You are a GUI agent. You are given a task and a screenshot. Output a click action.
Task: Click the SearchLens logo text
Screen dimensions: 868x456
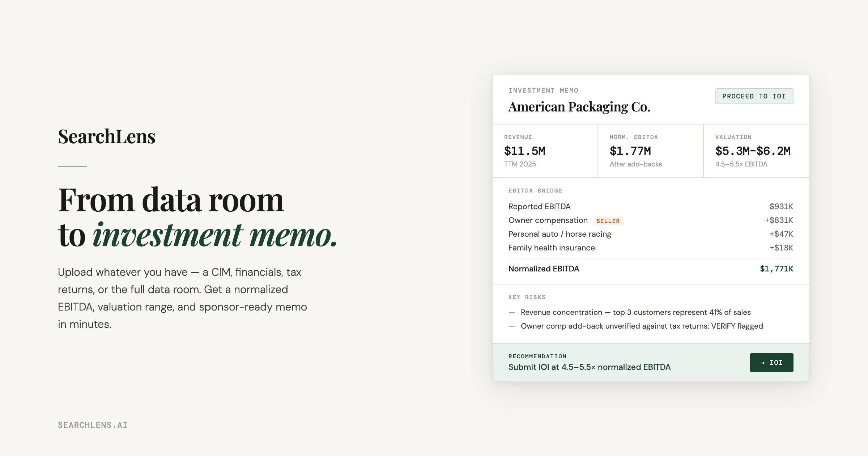coord(107,137)
